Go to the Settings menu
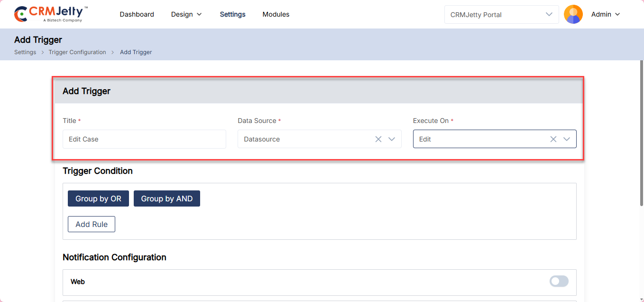 [x=232, y=14]
